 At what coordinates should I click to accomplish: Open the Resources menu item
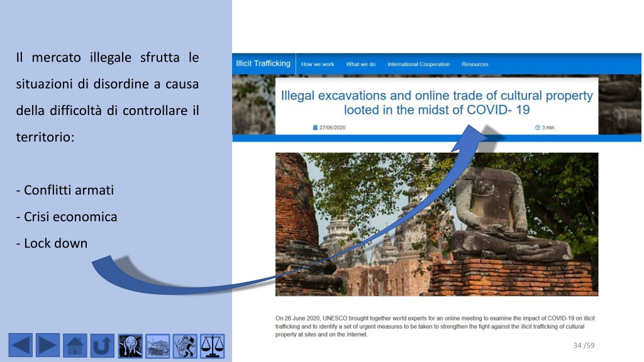[x=475, y=65]
